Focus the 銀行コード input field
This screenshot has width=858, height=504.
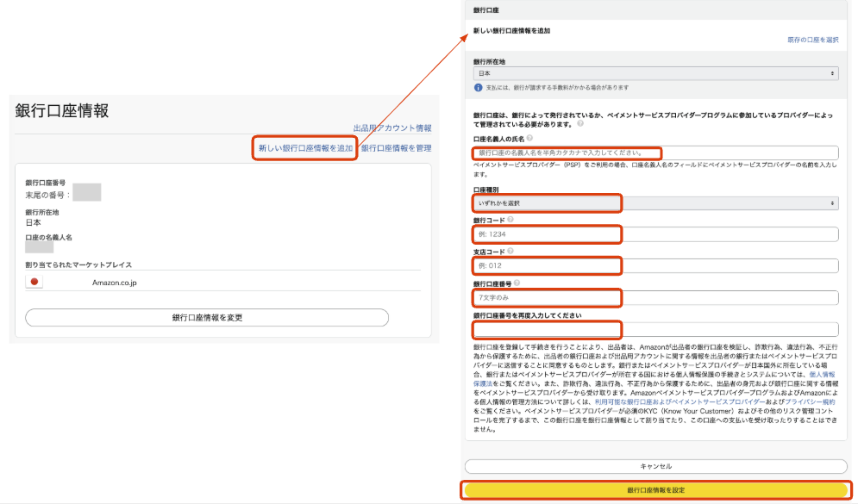click(655, 234)
